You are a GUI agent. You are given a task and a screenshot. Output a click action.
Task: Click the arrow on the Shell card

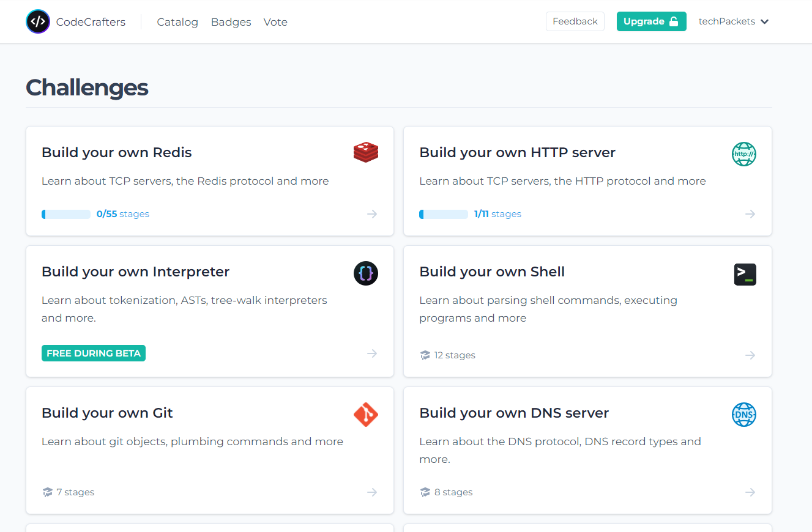click(750, 355)
